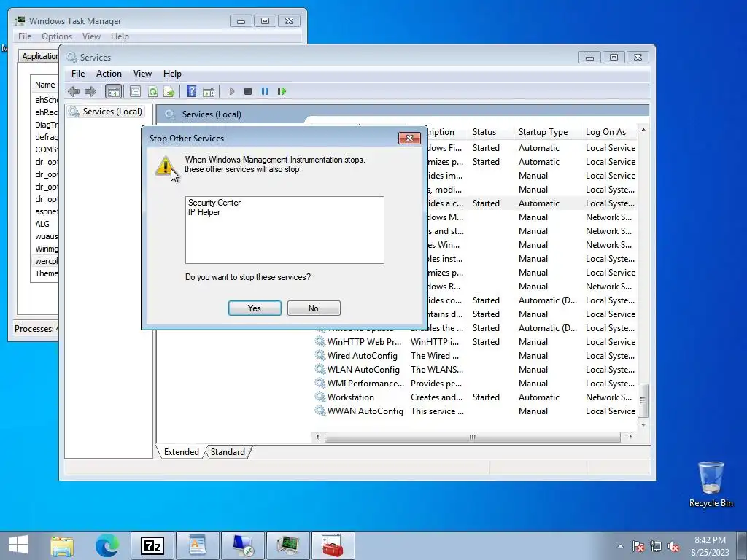Click the Pause Service icon

[264, 91]
